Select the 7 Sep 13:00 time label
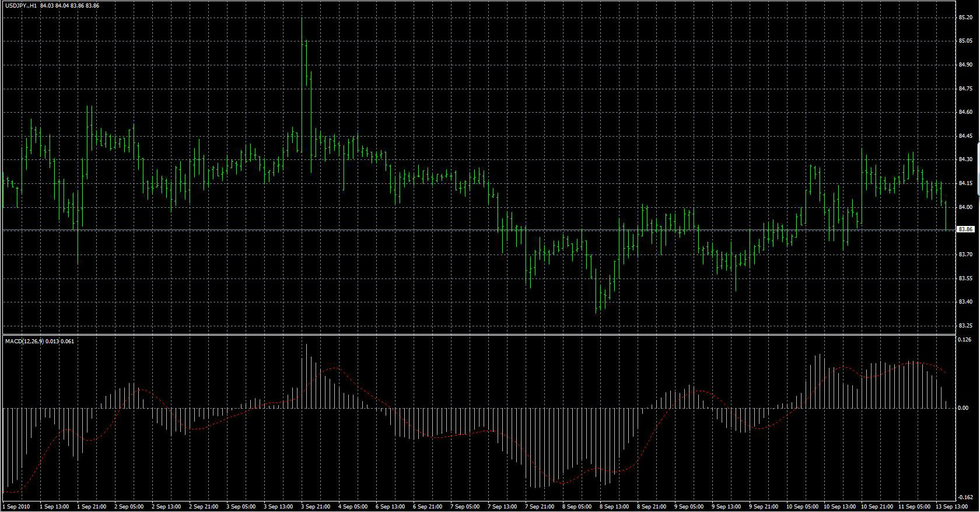This screenshot has height=512, width=980. click(x=502, y=507)
